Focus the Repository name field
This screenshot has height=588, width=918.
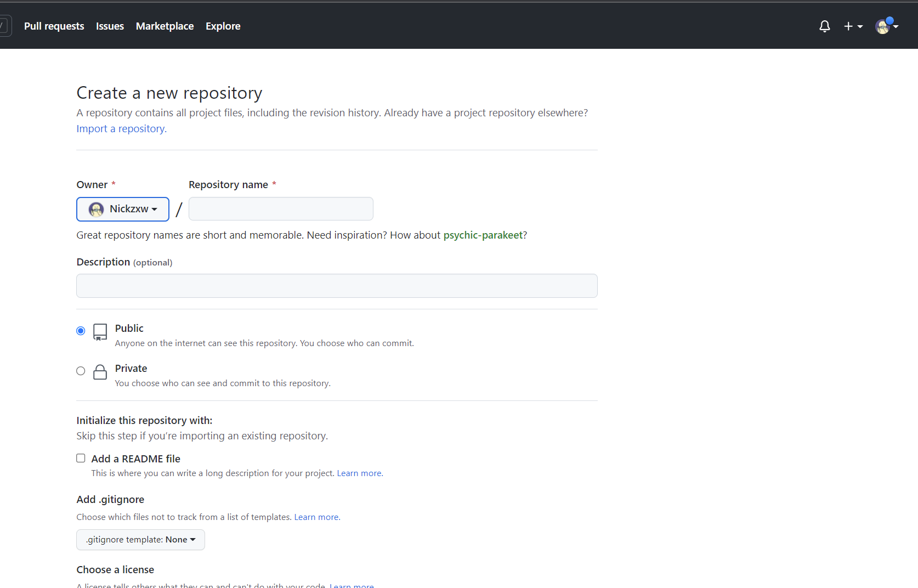tap(281, 209)
